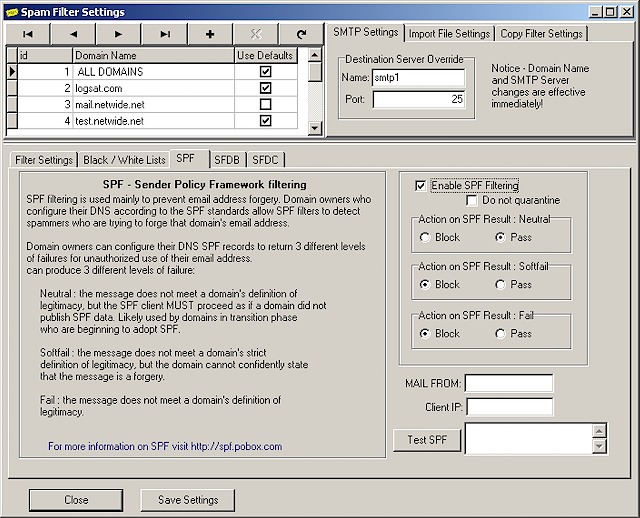Click the Client IP input field

pos(510,407)
